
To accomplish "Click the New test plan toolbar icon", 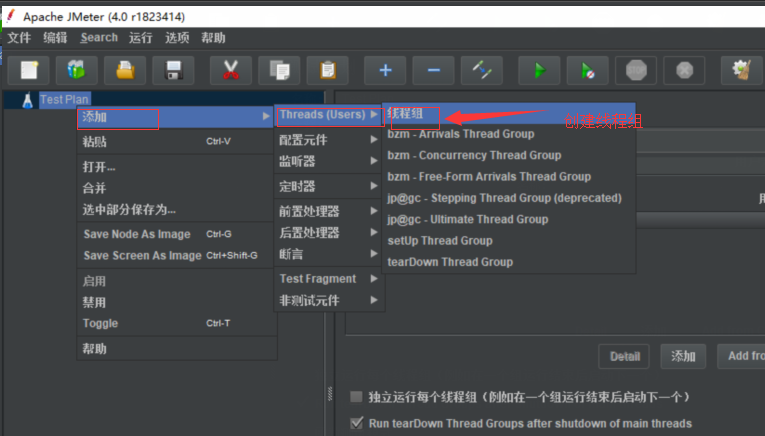I will tap(29, 70).
